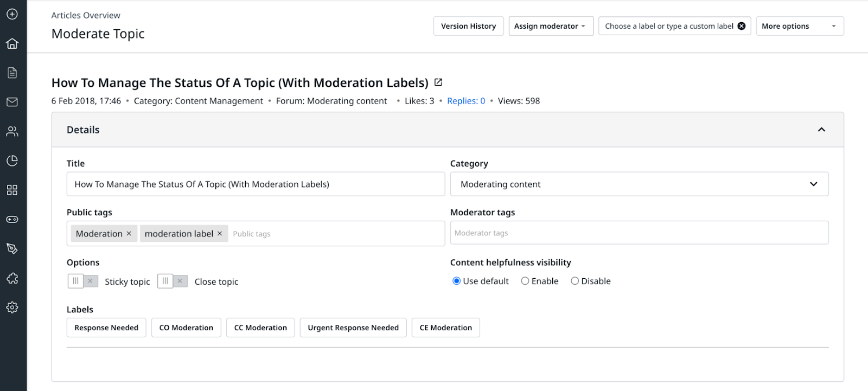Image resolution: width=868 pixels, height=391 pixels.
Task: Open the users icon in sidebar
Action: pyautogui.click(x=12, y=131)
